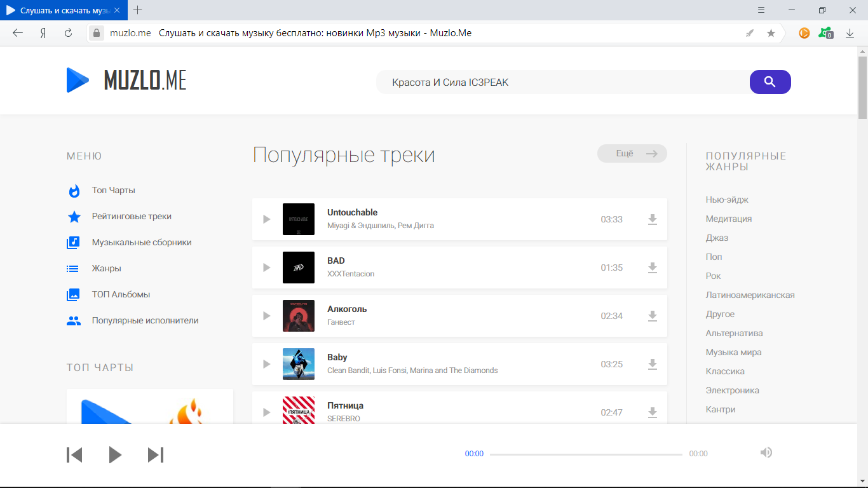This screenshot has height=488, width=868.
Task: Download the track Baby
Action: pyautogui.click(x=652, y=365)
